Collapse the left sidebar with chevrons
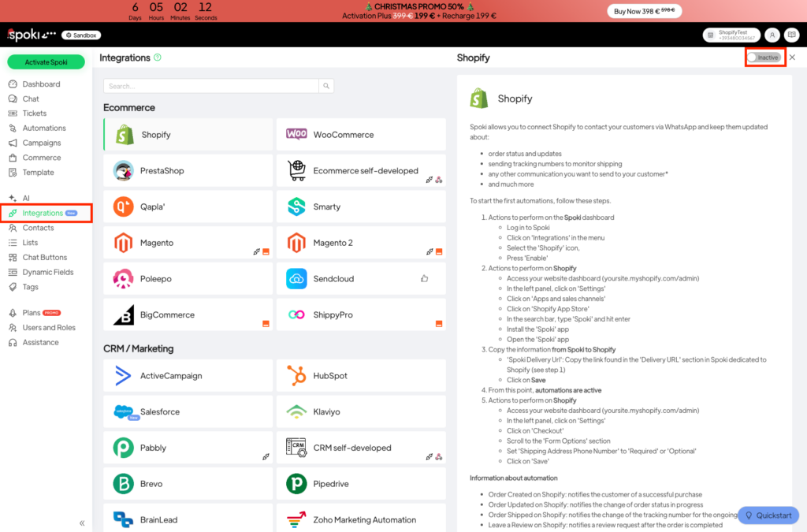The image size is (807, 532). pos(82,523)
